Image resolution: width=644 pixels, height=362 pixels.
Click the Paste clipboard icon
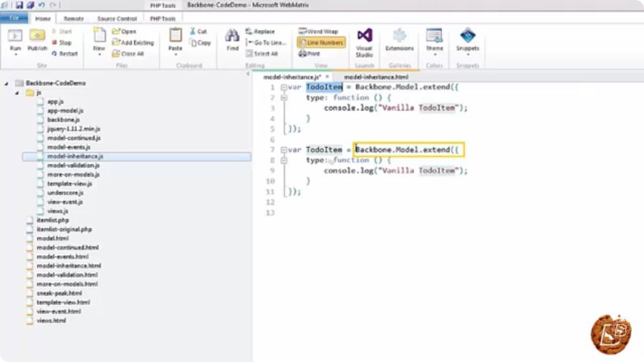pos(176,35)
